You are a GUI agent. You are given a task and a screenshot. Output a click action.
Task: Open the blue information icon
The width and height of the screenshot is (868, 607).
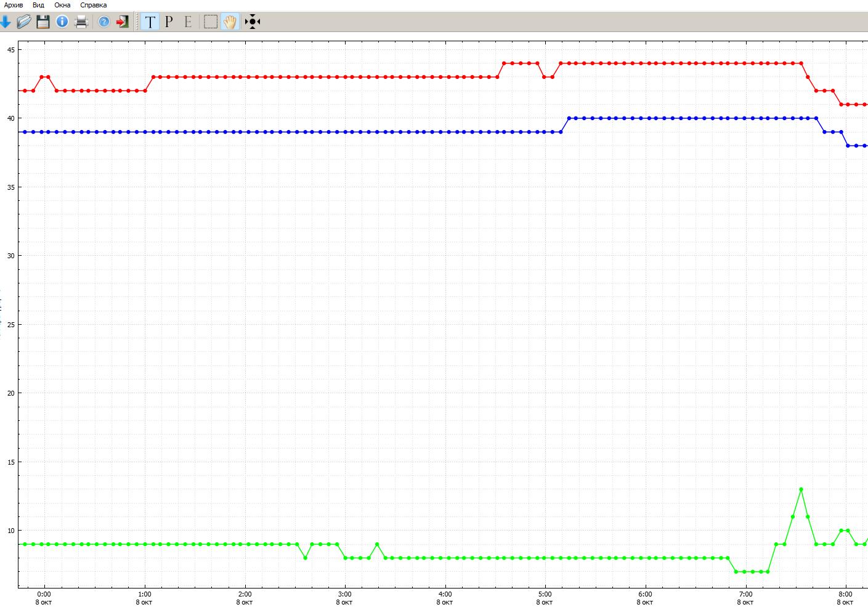point(62,22)
